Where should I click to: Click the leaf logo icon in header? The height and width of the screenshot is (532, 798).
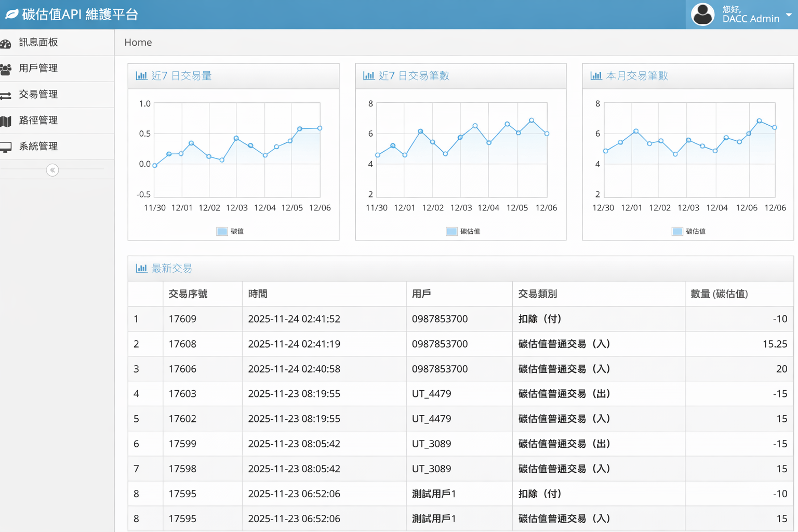(11, 15)
